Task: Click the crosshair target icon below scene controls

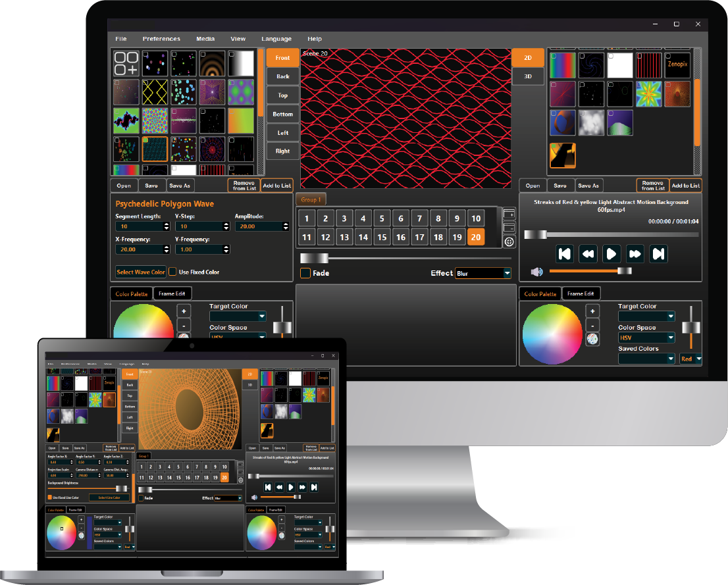Action: (509, 242)
